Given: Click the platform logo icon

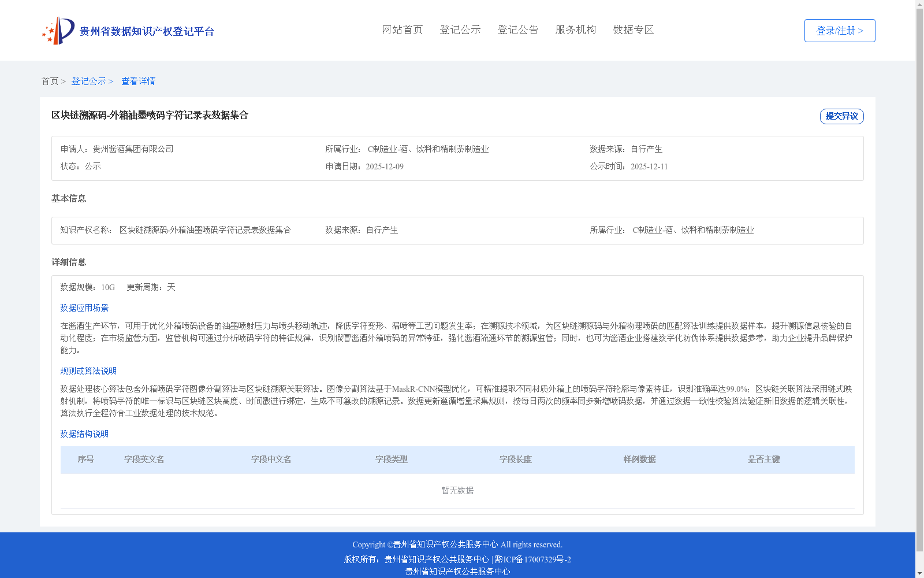Looking at the screenshot, I should click(x=58, y=31).
